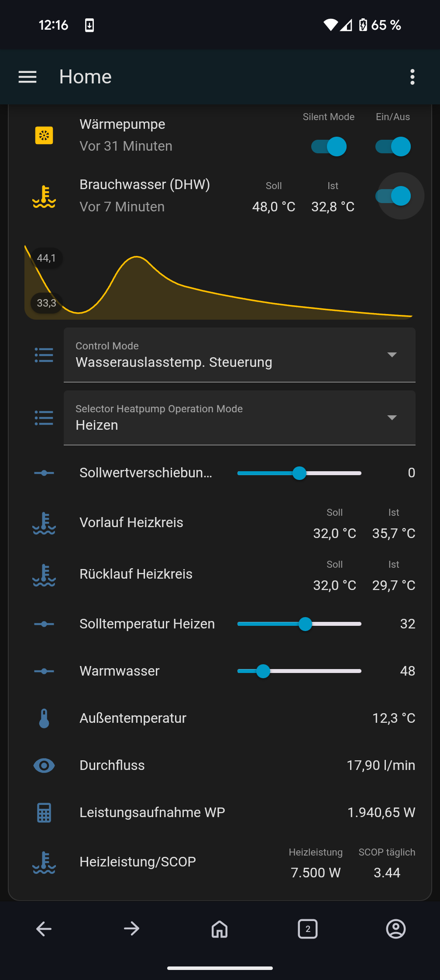Viewport: 440px width, 980px height.
Task: Turn off heat pump Silent Mode
Action: 329,147
